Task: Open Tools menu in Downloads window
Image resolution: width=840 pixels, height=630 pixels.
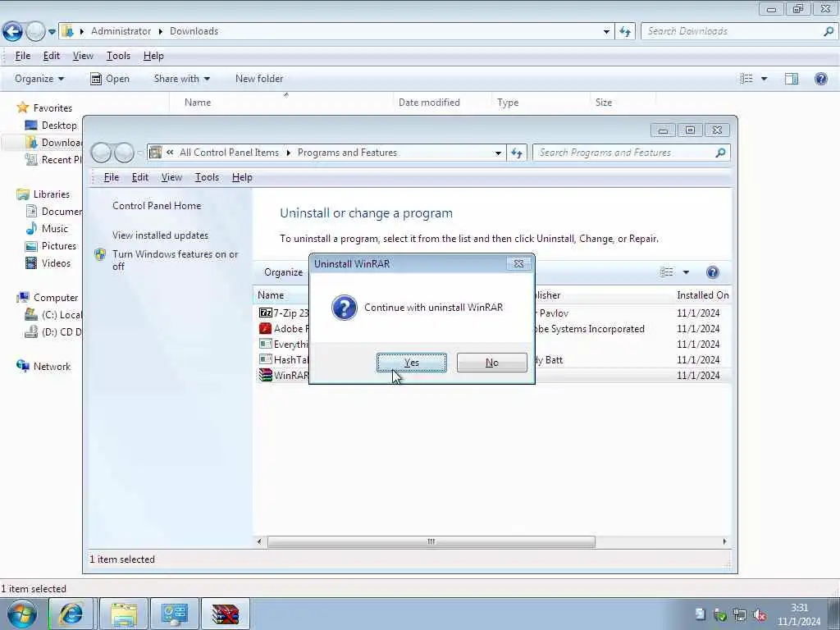Action: [x=118, y=56]
